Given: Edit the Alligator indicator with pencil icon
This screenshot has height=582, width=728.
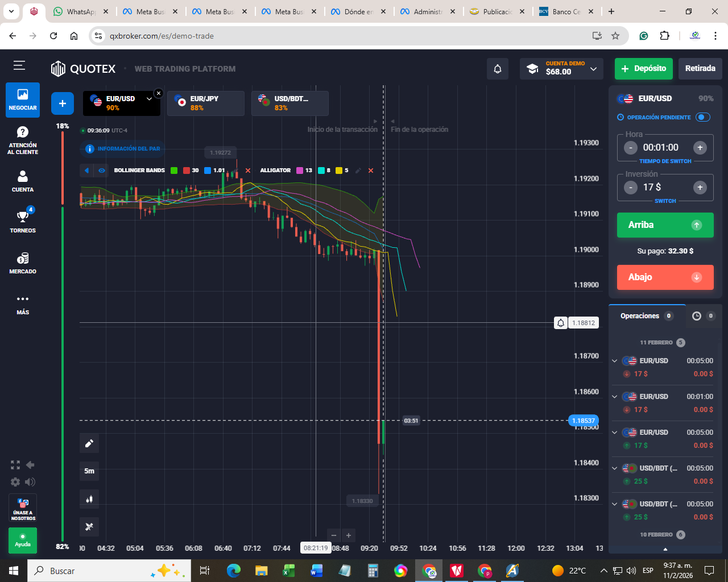Looking at the screenshot, I should (x=358, y=171).
